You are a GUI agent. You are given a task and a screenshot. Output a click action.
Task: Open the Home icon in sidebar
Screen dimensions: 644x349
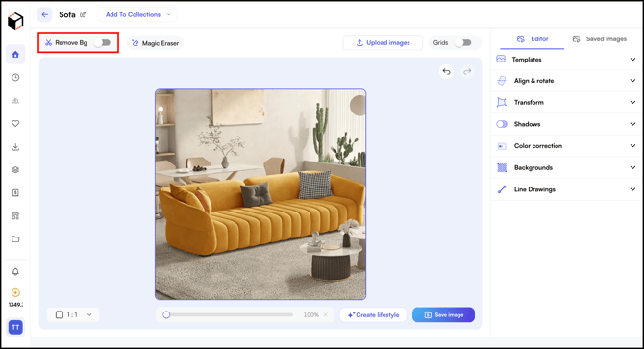coord(15,55)
